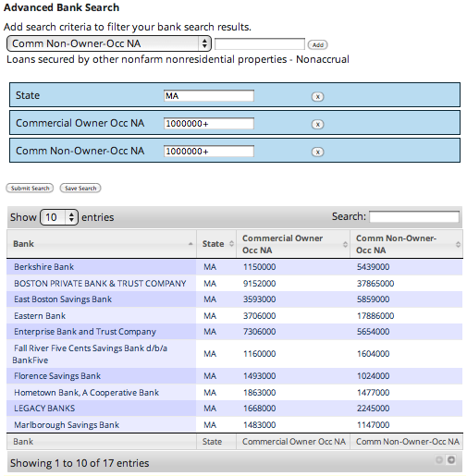The image size is (467, 476).
Task: Click the new criteria value input
Action: 260,44
